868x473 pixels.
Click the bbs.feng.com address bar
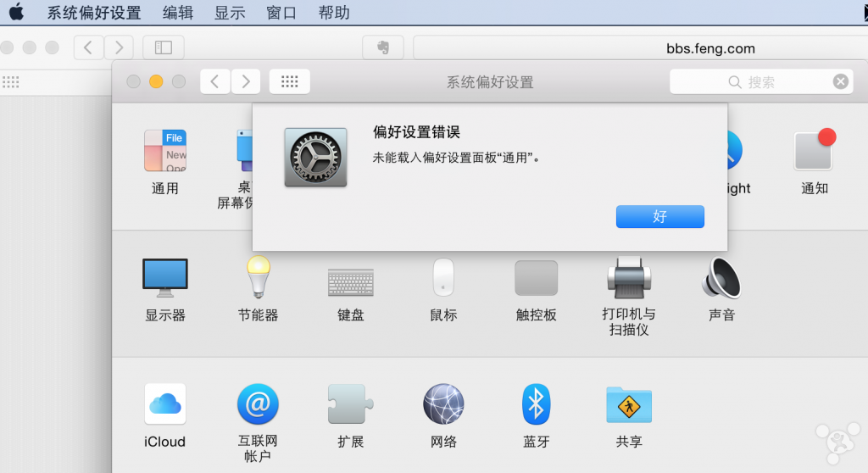(x=641, y=48)
